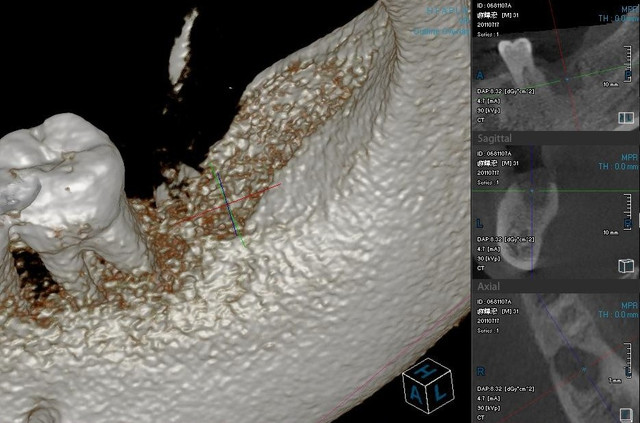Click the crosshair center in the top MPR pane
Viewport: 640px width, 423px height.
coord(567,80)
